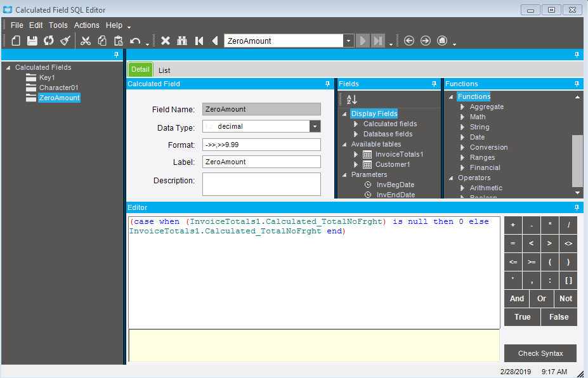
Task: Expand the Arithmetic operators node
Action: pos(462,188)
